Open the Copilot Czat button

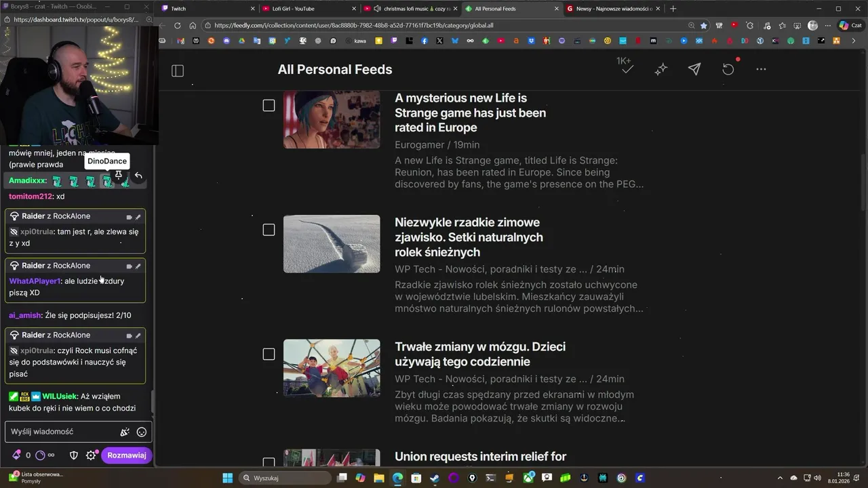[852, 26]
